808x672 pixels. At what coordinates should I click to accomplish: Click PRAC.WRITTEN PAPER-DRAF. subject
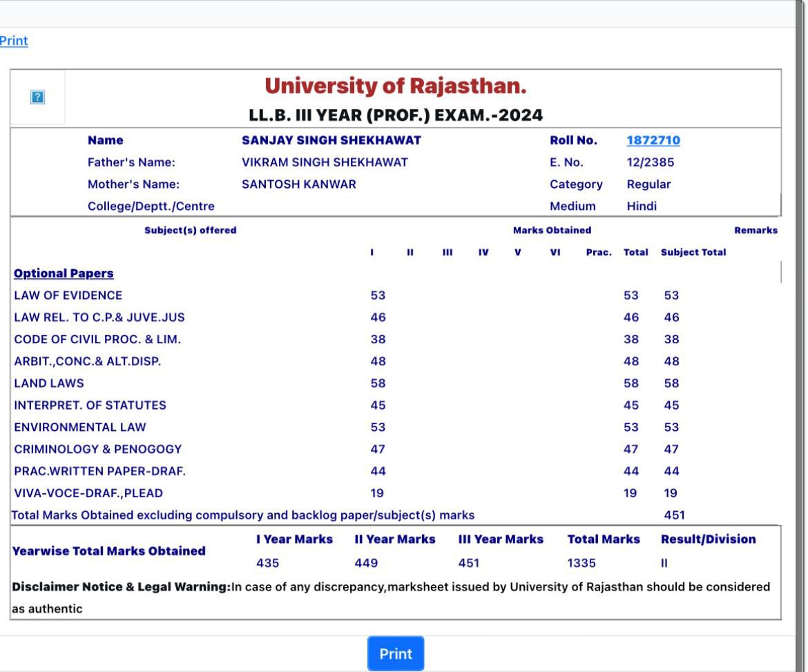click(100, 471)
